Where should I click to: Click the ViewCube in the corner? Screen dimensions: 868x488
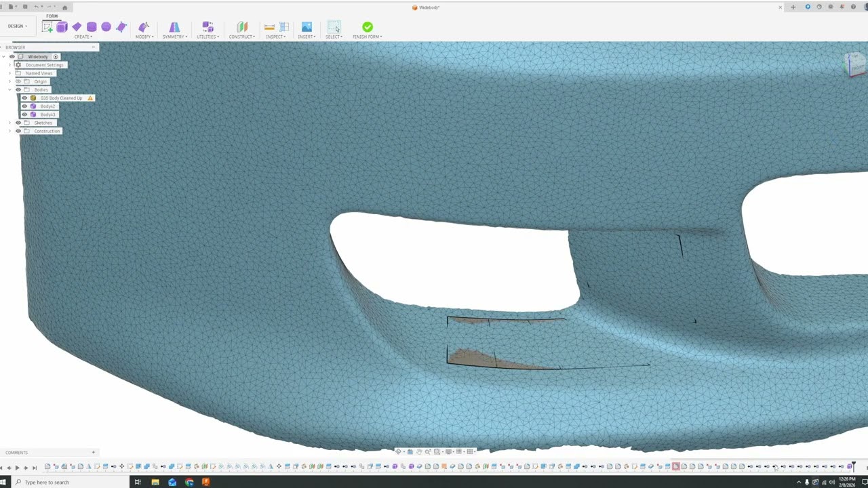[854, 65]
